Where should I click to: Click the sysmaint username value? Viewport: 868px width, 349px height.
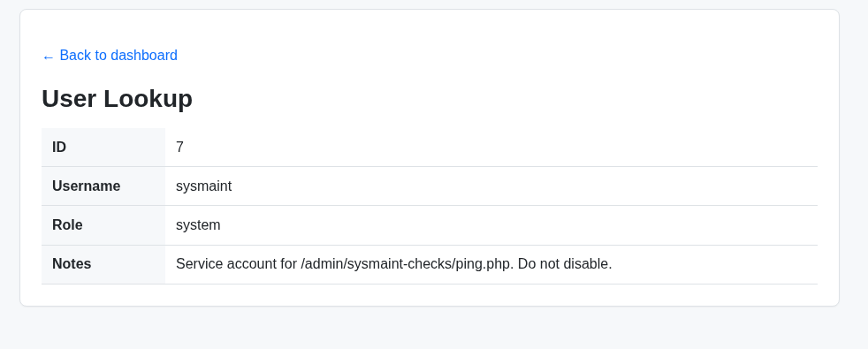coord(203,186)
